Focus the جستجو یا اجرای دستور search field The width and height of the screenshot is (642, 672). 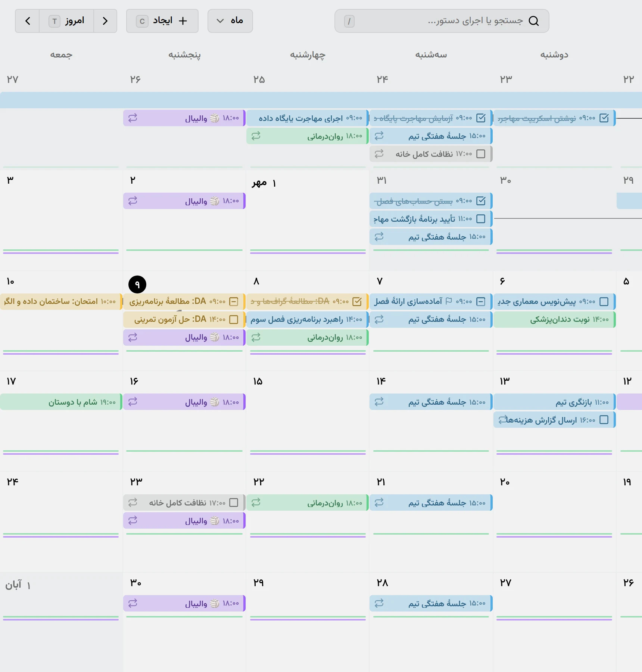tap(442, 21)
